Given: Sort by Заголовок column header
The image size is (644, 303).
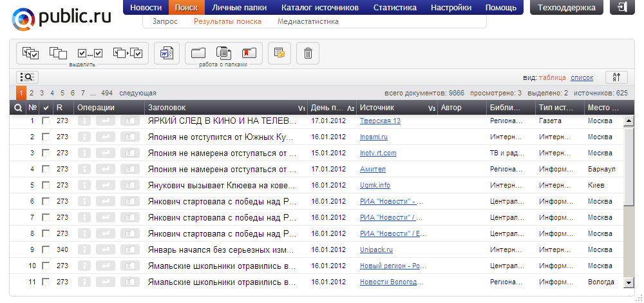Looking at the screenshot, I should pos(226,108).
